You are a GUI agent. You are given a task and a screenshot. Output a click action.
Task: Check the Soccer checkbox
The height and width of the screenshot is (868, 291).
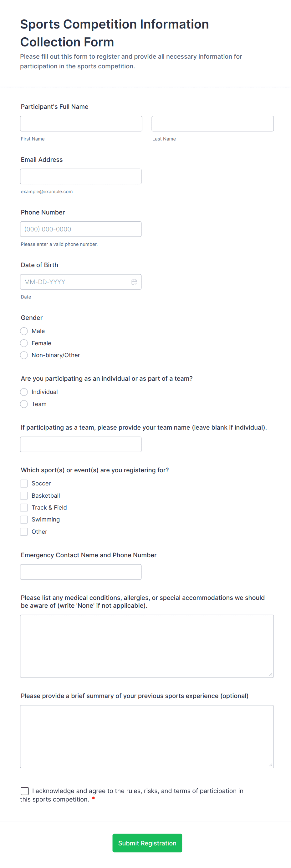(x=24, y=484)
